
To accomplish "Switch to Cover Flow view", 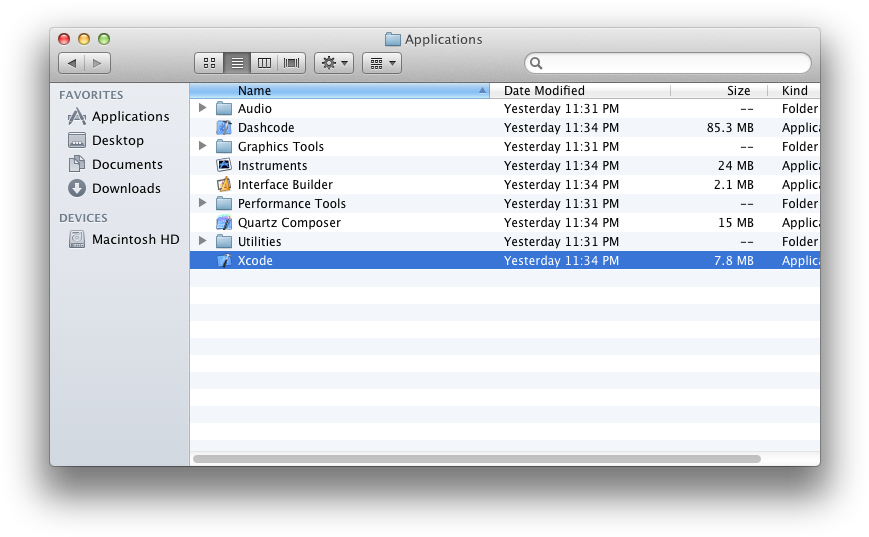I will click(292, 63).
